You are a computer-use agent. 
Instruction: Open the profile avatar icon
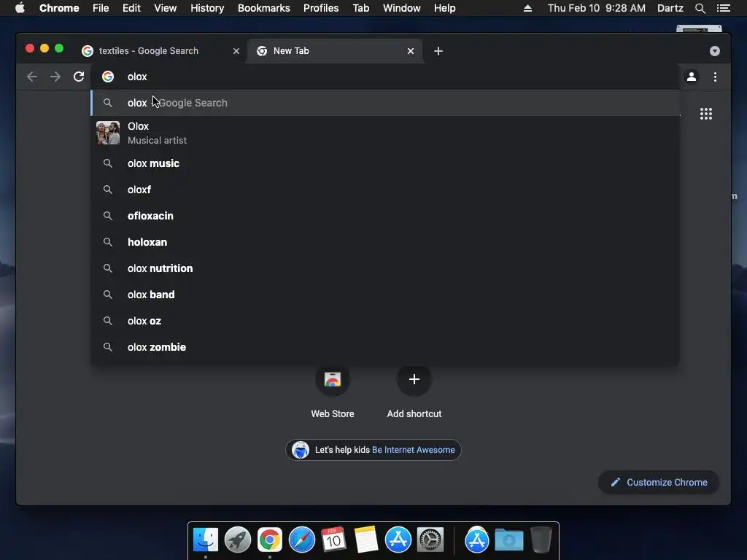point(692,77)
